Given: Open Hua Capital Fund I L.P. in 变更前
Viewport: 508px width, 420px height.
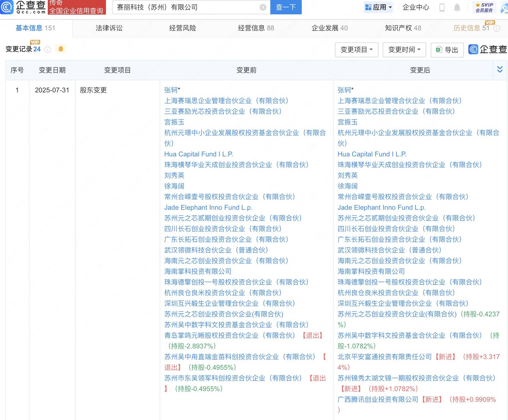Looking at the screenshot, I should pos(199,154).
